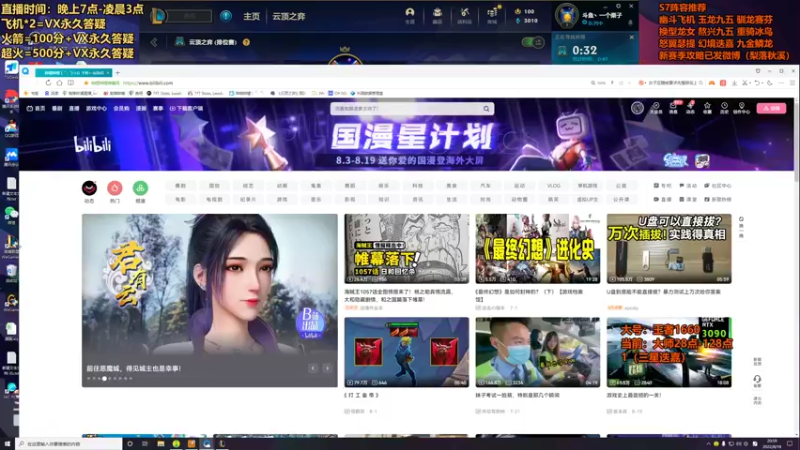The height and width of the screenshot is (450, 800).
Task: Click Bilibili 首页 nav link
Action: pos(36,108)
